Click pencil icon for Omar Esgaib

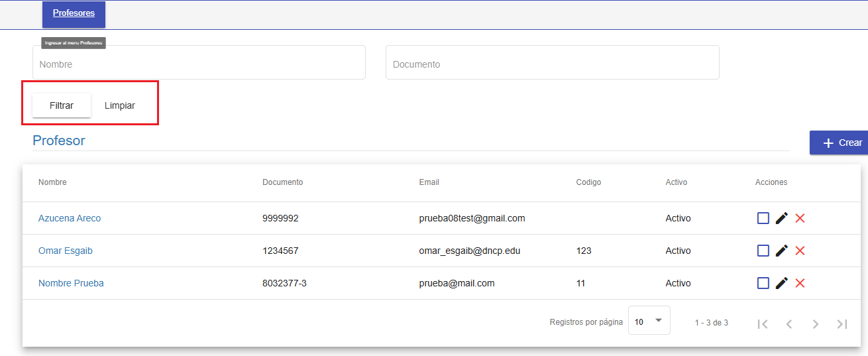tap(782, 251)
